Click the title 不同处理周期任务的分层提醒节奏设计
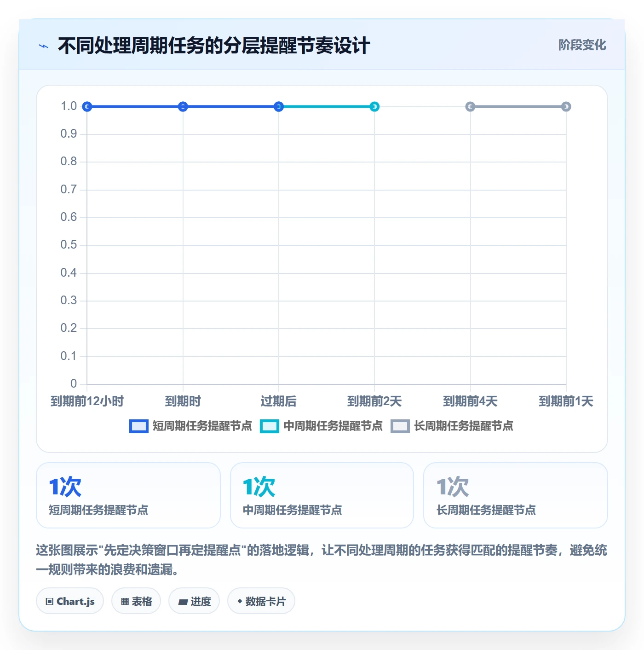The width and height of the screenshot is (644, 650). [x=214, y=46]
